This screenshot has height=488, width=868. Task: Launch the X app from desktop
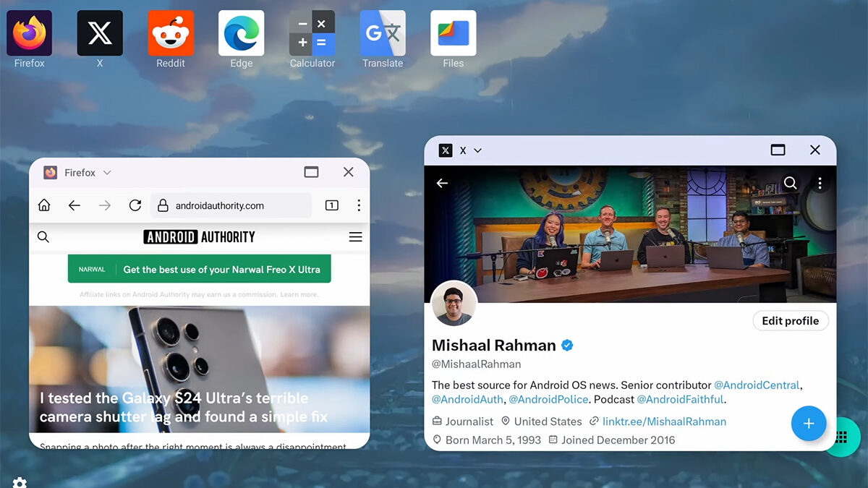pos(100,33)
